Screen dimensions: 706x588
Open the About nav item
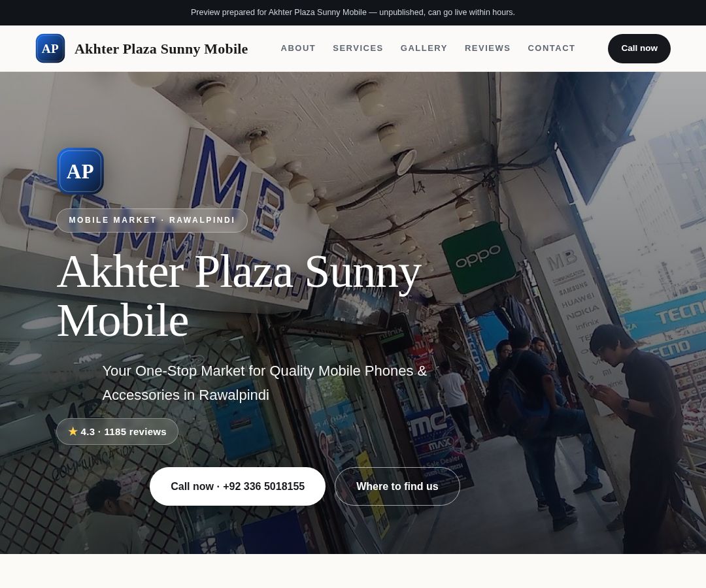click(x=298, y=48)
